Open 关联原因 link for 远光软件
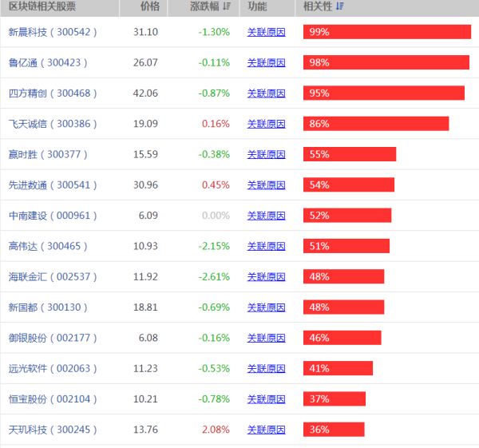Viewport: 479px width, 448px height. 266,368
